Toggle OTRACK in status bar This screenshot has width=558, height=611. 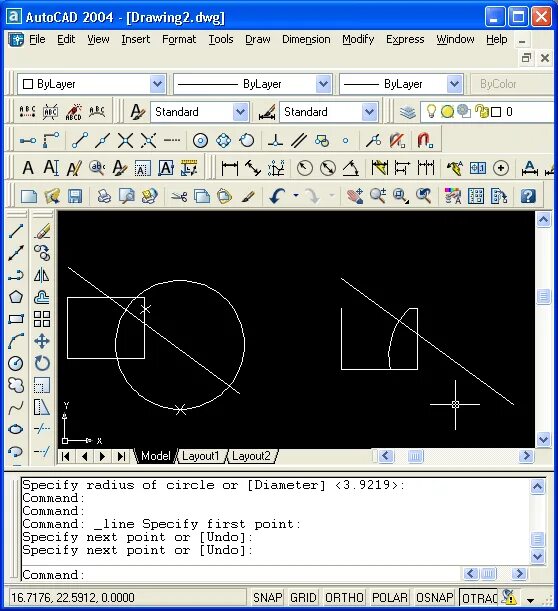(x=479, y=597)
